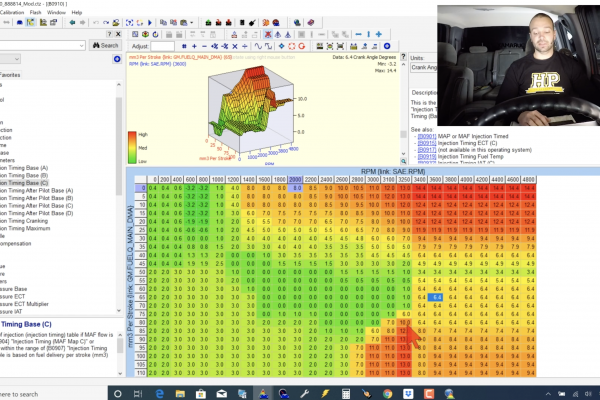Click the equals icon in the Adjust toolbar

click(x=185, y=46)
